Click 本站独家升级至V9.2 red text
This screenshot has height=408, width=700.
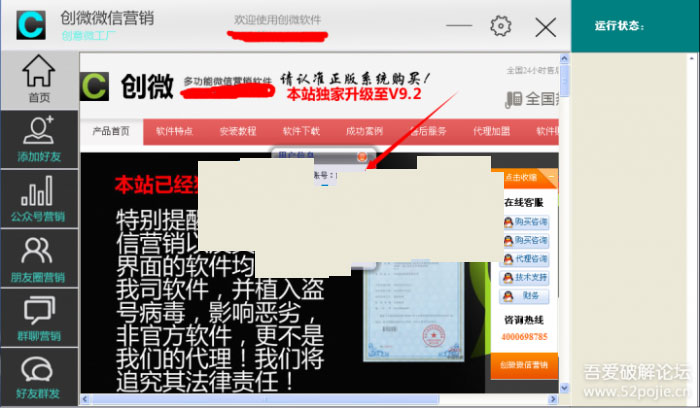354,94
